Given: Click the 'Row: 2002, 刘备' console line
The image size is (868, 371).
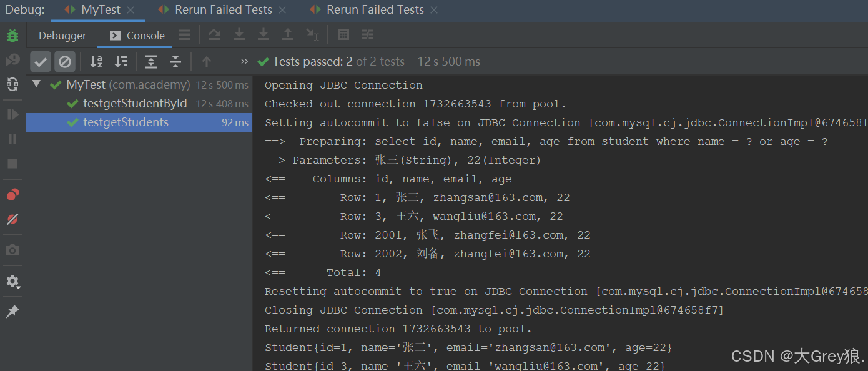Looking at the screenshot, I should [428, 254].
